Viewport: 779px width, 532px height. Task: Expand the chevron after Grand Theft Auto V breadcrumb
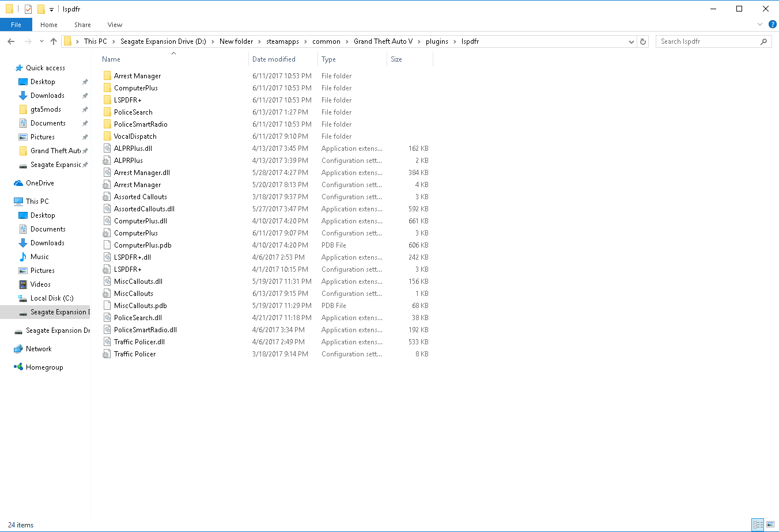419,41
